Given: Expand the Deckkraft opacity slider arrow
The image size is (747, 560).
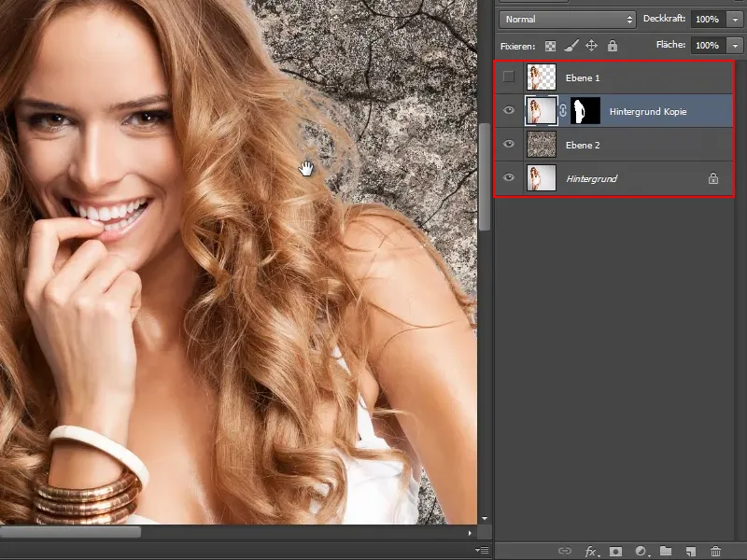Looking at the screenshot, I should [735, 18].
